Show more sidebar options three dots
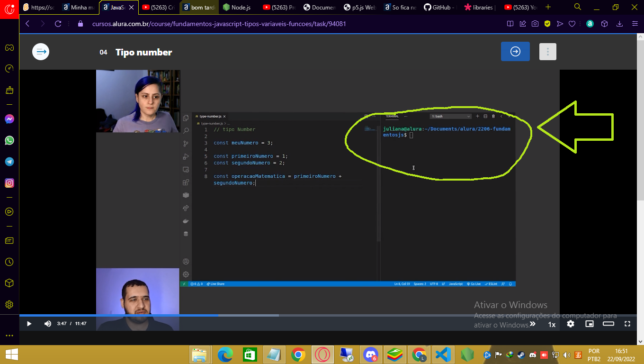Image resolution: width=644 pixels, height=364 pixels. tap(9, 336)
